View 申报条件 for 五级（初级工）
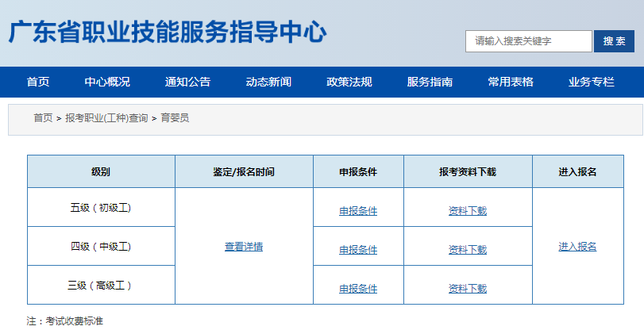The image size is (644, 330). click(x=358, y=211)
